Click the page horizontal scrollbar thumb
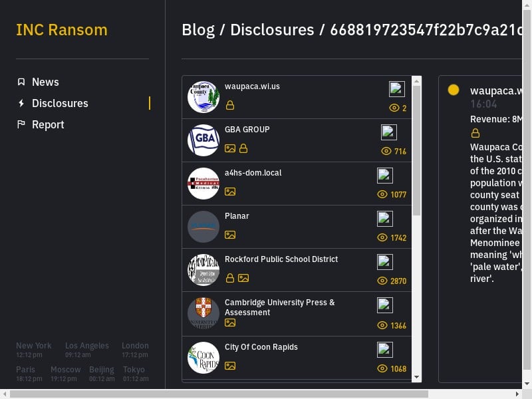The height and width of the screenshot is (399, 532). [219, 394]
